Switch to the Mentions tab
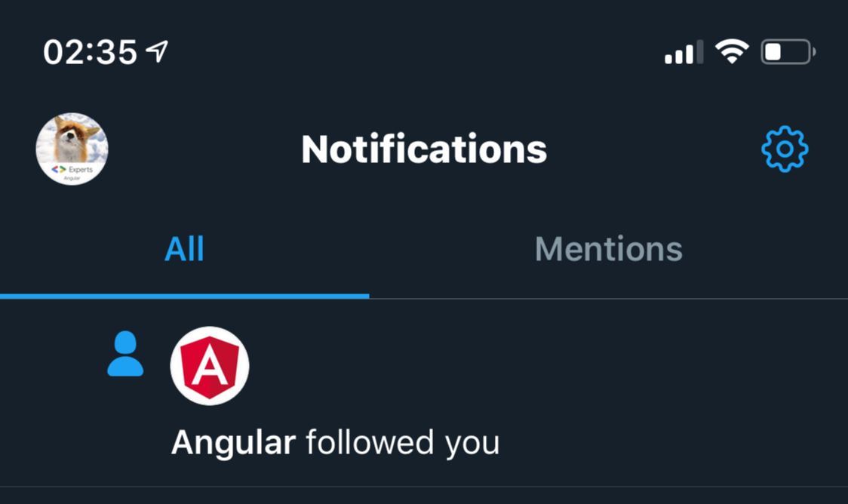The width and height of the screenshot is (848, 504). click(608, 249)
